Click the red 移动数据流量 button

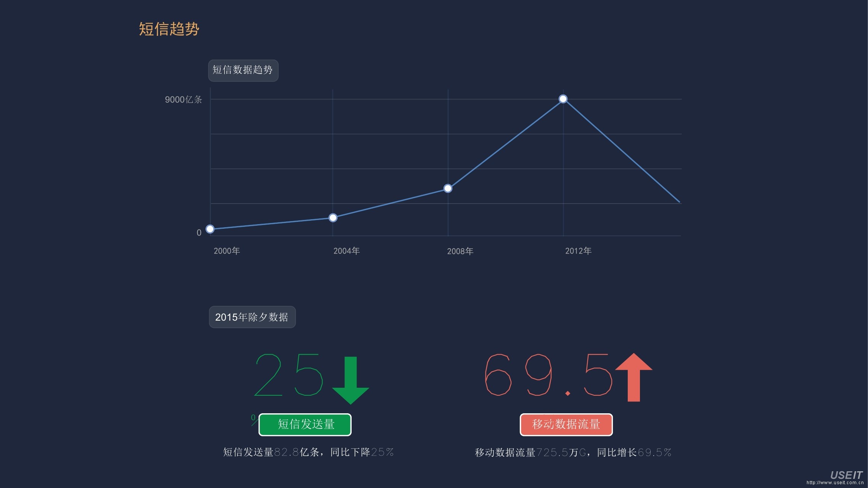click(566, 424)
